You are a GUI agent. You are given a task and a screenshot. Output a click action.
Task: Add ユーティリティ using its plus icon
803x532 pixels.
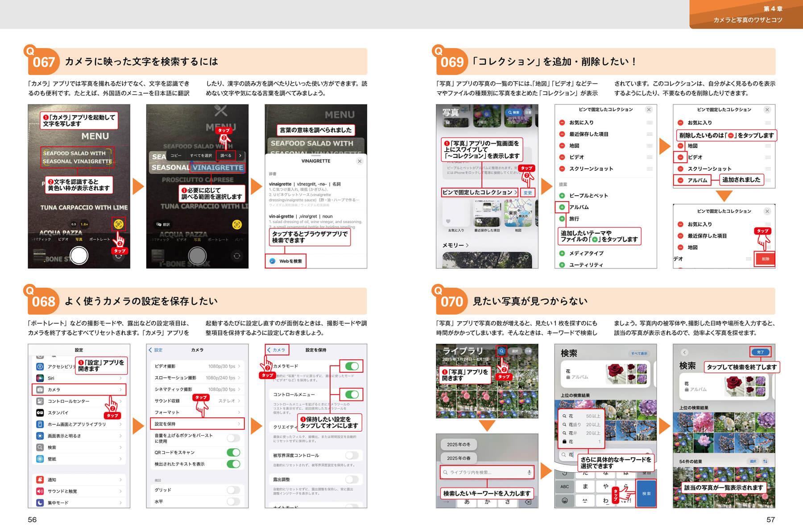coord(562,265)
